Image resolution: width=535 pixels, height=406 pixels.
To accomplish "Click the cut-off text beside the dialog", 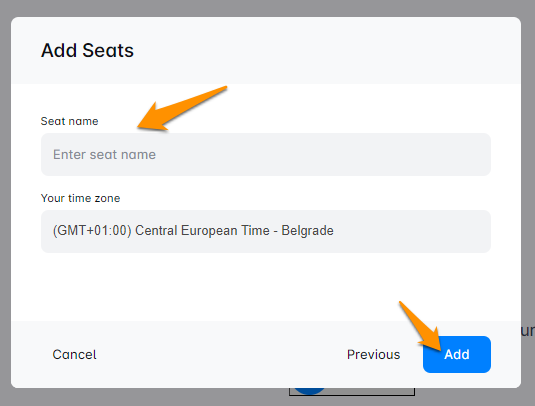I will (528, 331).
